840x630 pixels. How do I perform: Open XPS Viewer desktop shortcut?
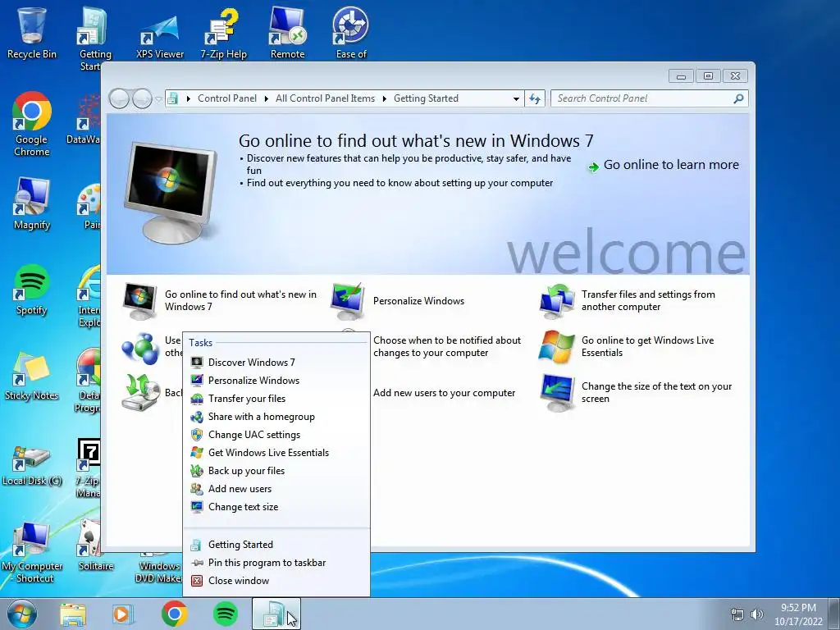pyautogui.click(x=160, y=35)
